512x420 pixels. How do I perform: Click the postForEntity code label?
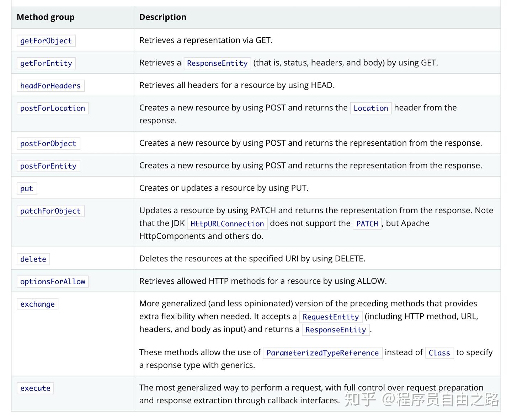click(x=48, y=166)
